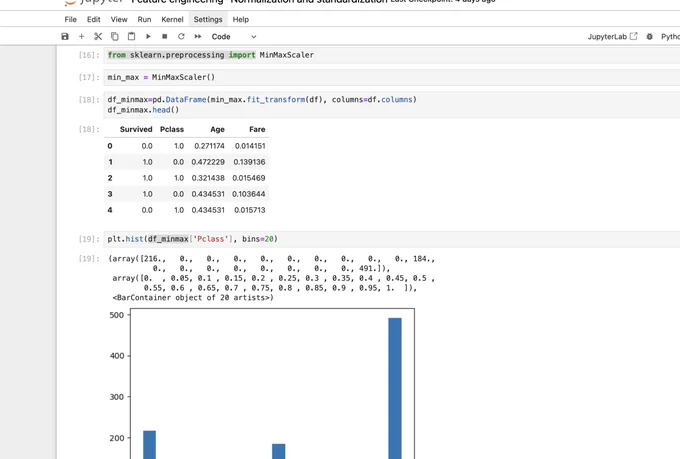This screenshot has height=459, width=680.
Task: Open the View menu
Action: tap(119, 19)
